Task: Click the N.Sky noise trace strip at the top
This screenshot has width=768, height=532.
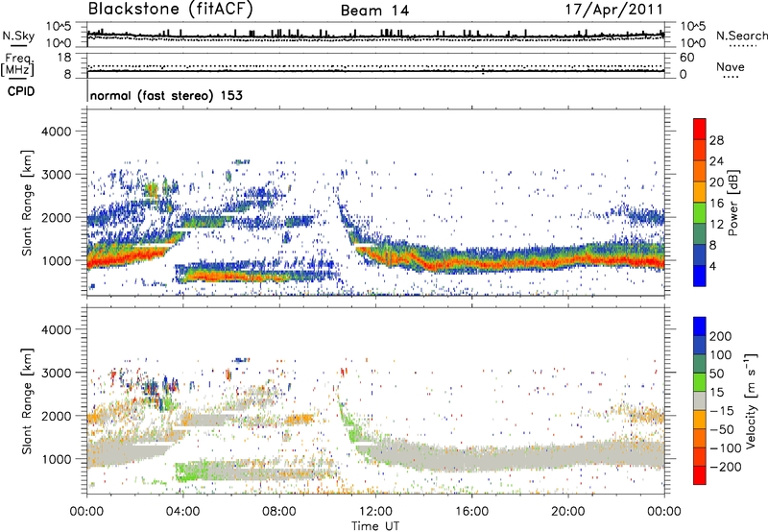Action: [x=375, y=35]
